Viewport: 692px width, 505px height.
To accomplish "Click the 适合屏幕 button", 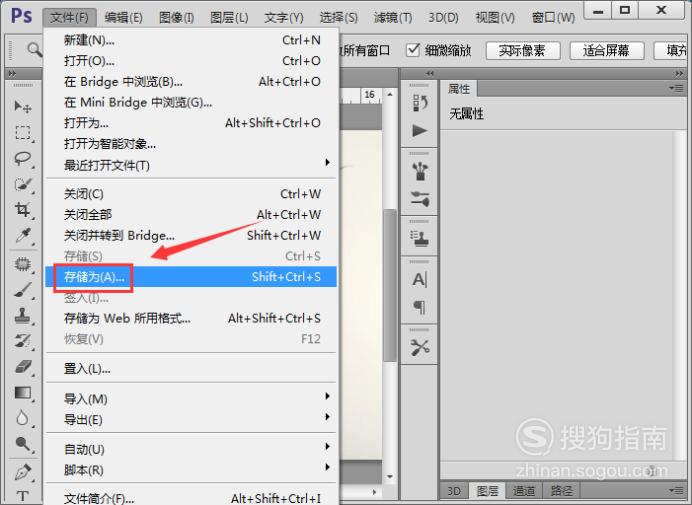I will point(607,50).
